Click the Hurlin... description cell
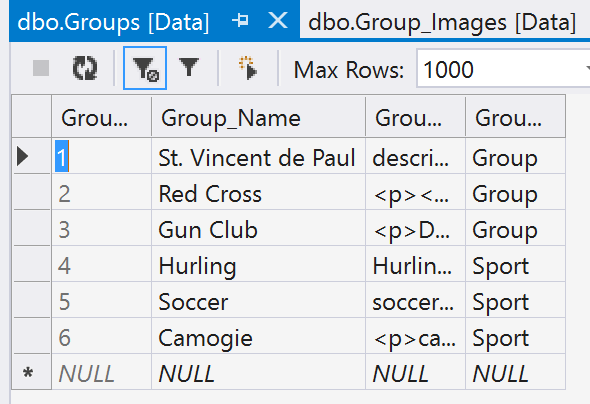The image size is (590, 404). pyautogui.click(x=415, y=264)
